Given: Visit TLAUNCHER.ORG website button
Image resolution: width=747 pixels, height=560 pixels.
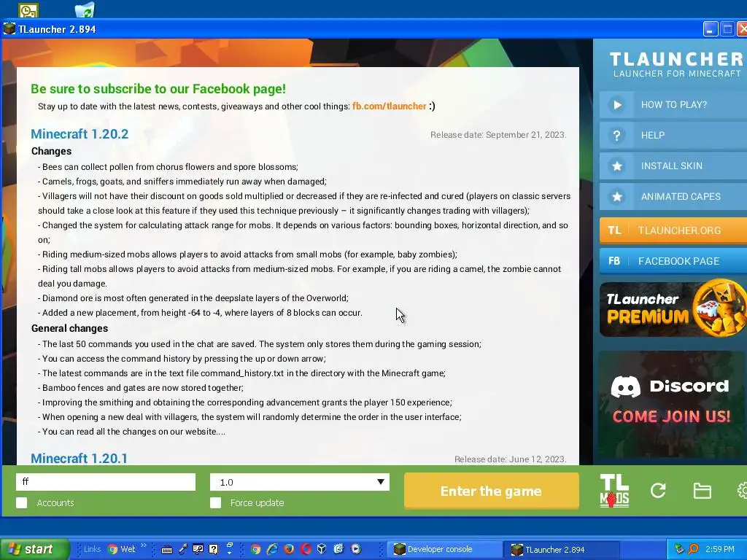Looking at the screenshot, I should click(x=673, y=230).
